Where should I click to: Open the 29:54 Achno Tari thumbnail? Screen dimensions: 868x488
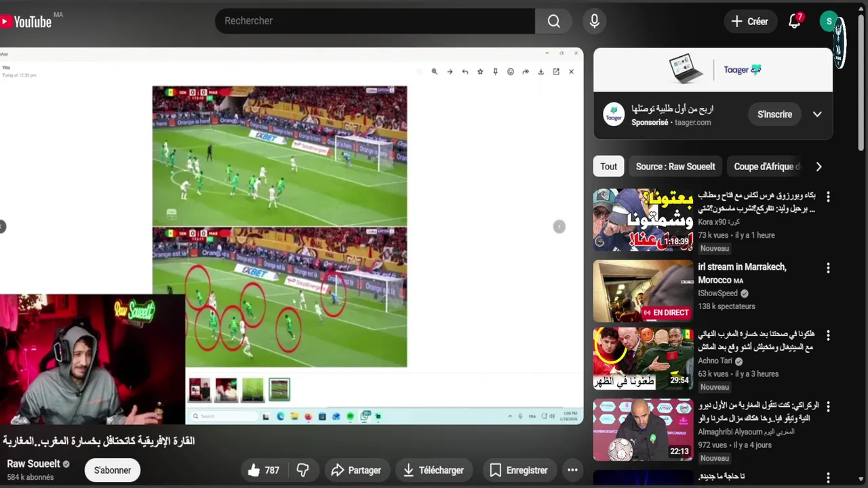[643, 359]
